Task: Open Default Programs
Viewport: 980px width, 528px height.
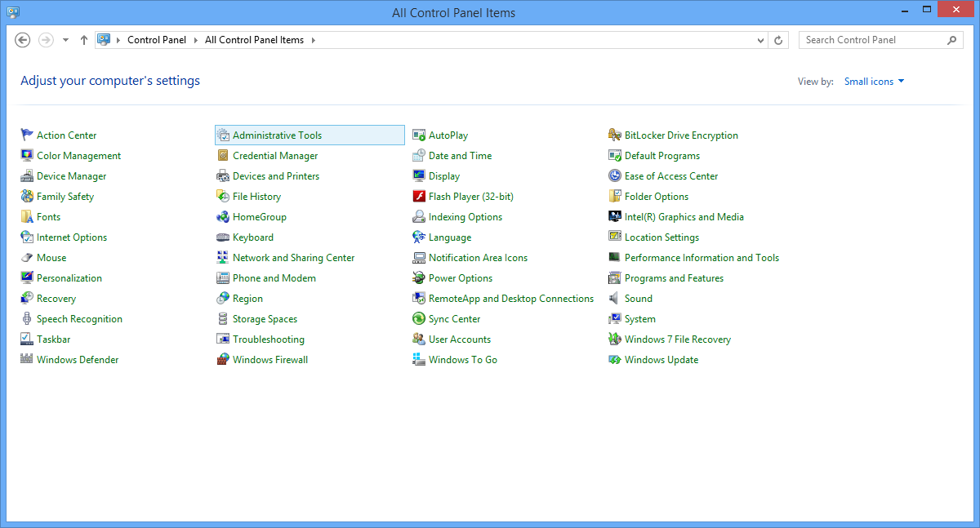Action: pos(662,156)
